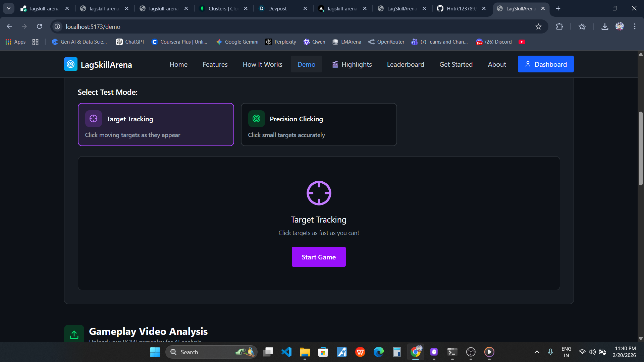Image resolution: width=644 pixels, height=362 pixels.
Task: Open Visual Studio Code from taskbar
Action: tap(286, 352)
